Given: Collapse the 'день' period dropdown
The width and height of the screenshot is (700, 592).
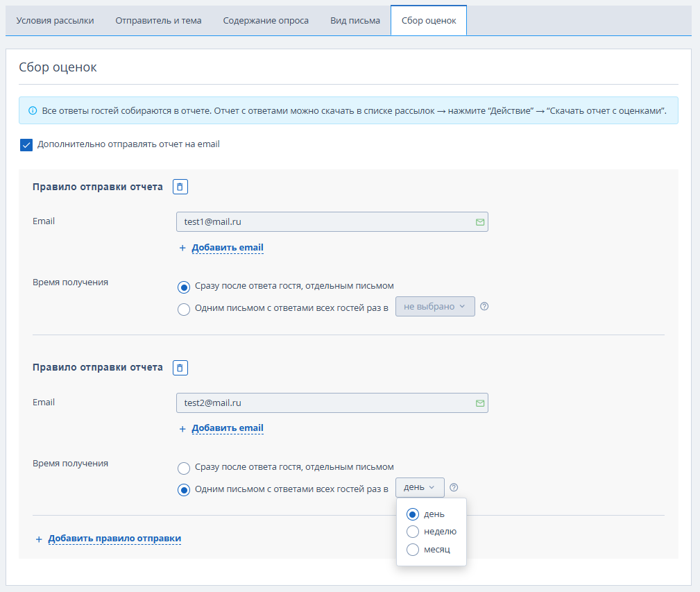Looking at the screenshot, I should [420, 487].
